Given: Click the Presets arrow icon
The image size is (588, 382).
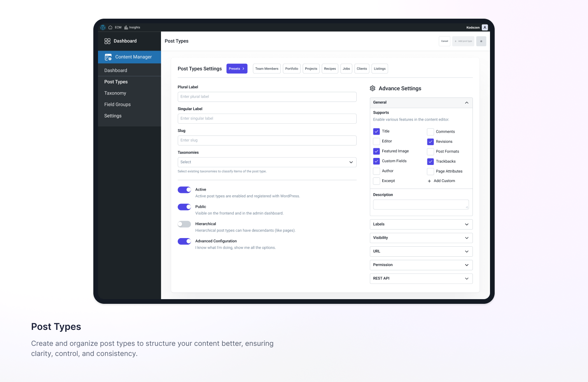Looking at the screenshot, I should click(243, 68).
